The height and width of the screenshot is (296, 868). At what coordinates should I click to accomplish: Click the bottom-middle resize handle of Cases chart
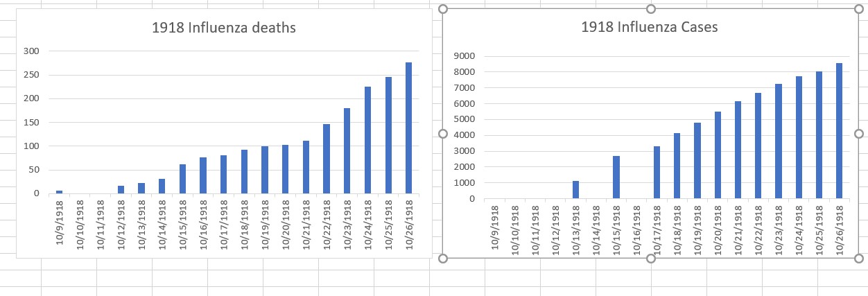click(650, 259)
